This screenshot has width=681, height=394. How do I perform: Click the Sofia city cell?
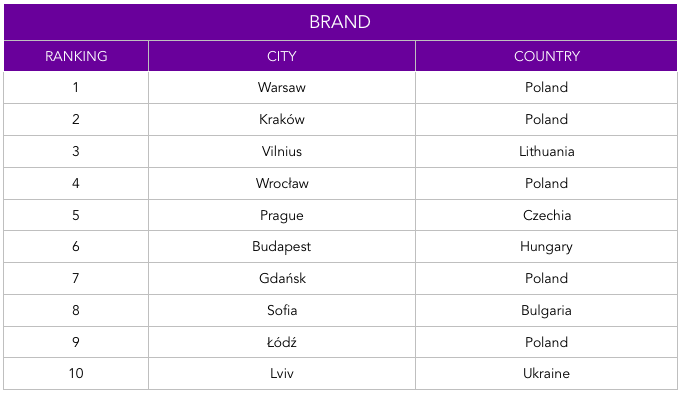[x=281, y=310]
